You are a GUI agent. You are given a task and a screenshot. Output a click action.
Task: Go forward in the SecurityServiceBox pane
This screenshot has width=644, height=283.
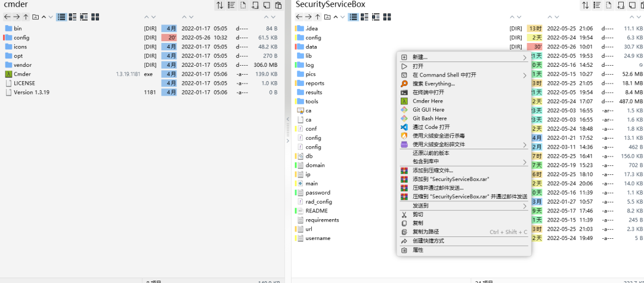point(308,17)
